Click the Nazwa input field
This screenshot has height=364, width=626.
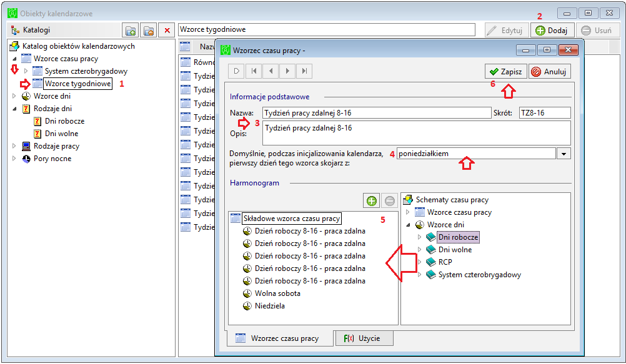(x=377, y=113)
